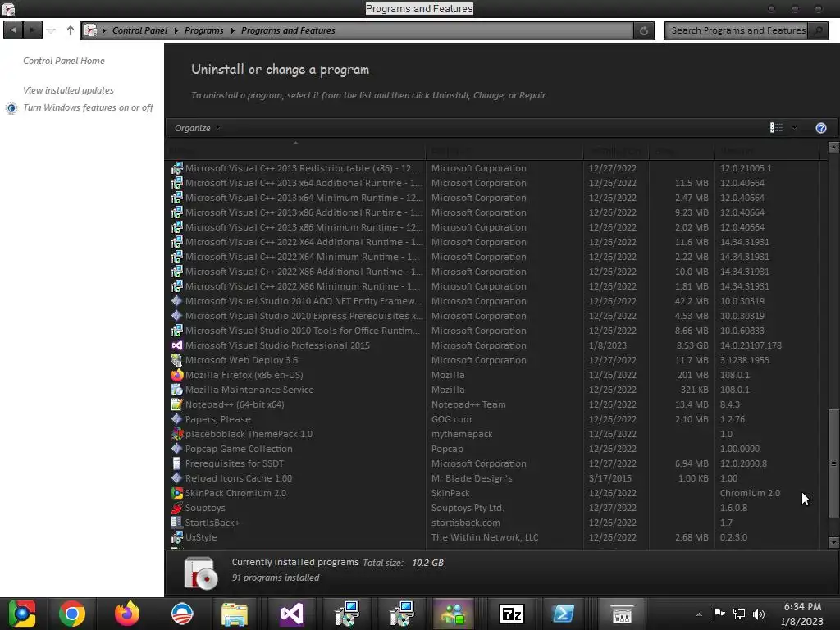Click the Mozilla Firefox icon in list
Image resolution: width=840 pixels, height=630 pixels.
point(177,375)
